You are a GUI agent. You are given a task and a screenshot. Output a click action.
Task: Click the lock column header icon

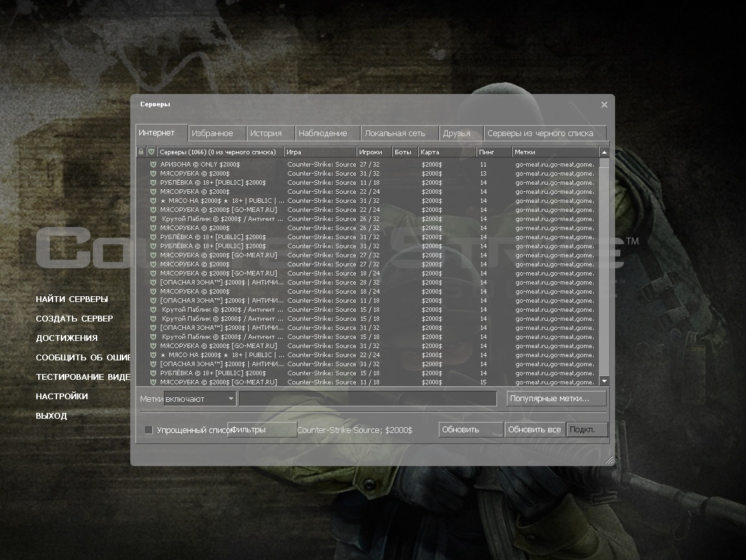(x=141, y=152)
